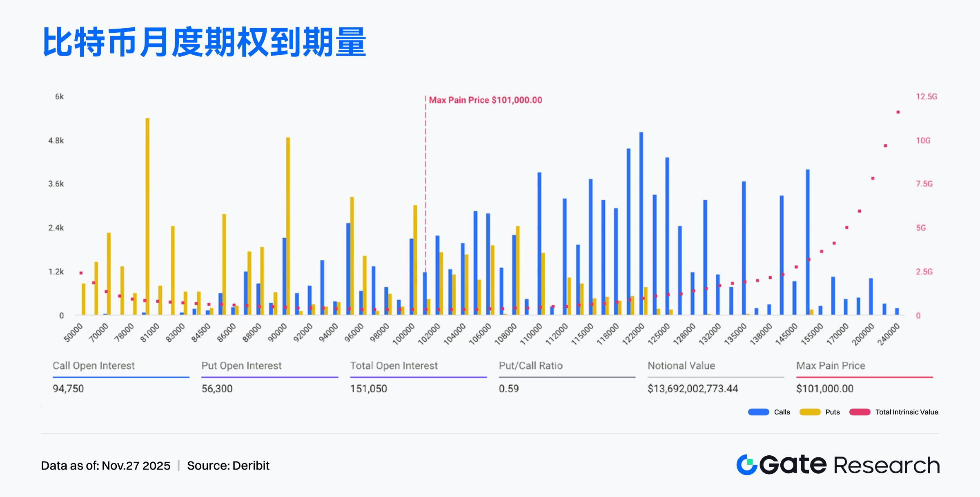Select the Put Open Interest heading
This screenshot has width=980, height=497.
coord(241,365)
